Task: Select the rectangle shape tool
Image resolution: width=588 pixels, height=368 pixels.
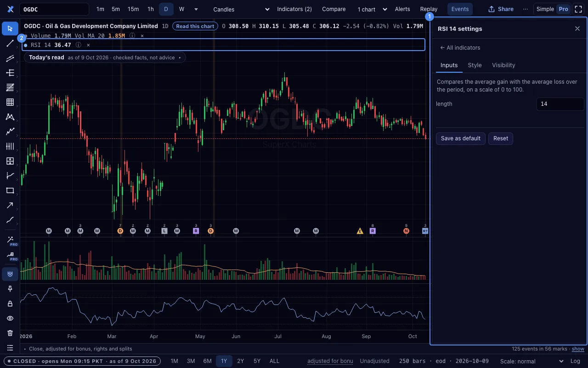Action: (x=10, y=190)
